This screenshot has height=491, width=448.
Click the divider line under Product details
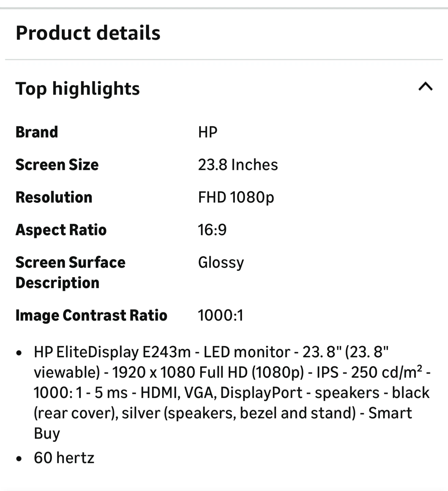point(224,60)
